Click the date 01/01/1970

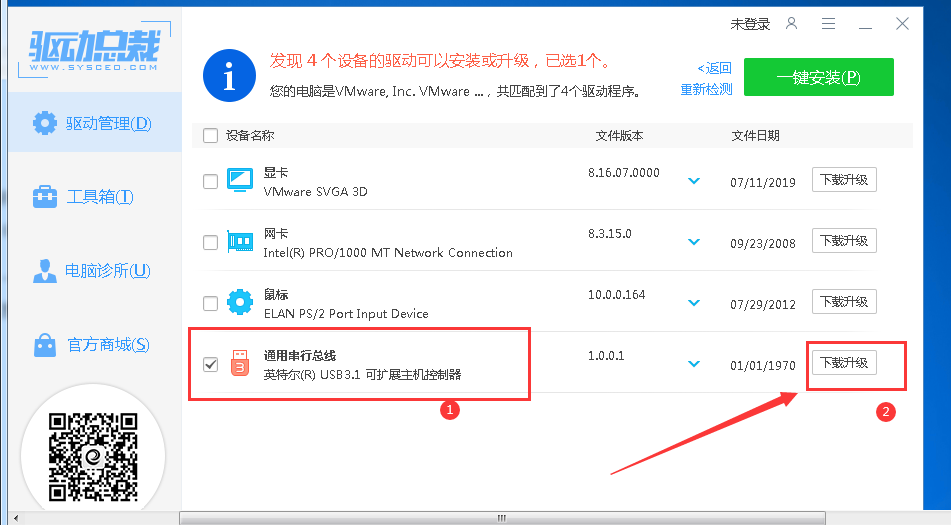click(x=763, y=366)
